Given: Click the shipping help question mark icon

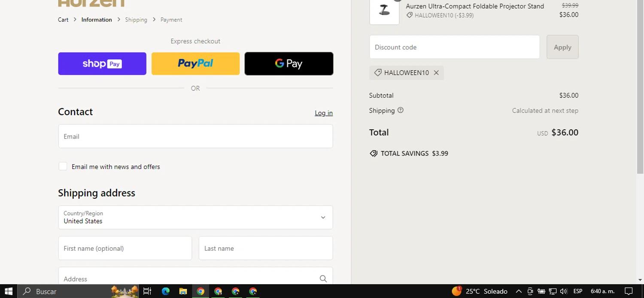Looking at the screenshot, I should [x=401, y=110].
